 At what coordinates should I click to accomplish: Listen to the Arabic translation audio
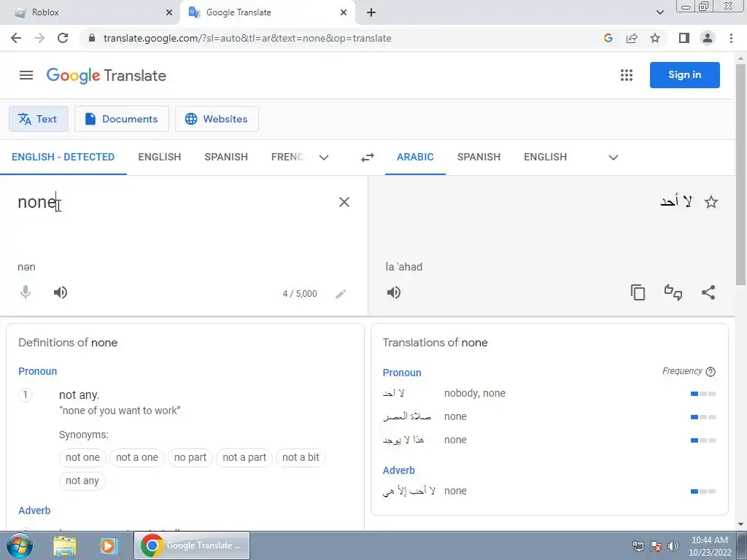[x=393, y=292]
